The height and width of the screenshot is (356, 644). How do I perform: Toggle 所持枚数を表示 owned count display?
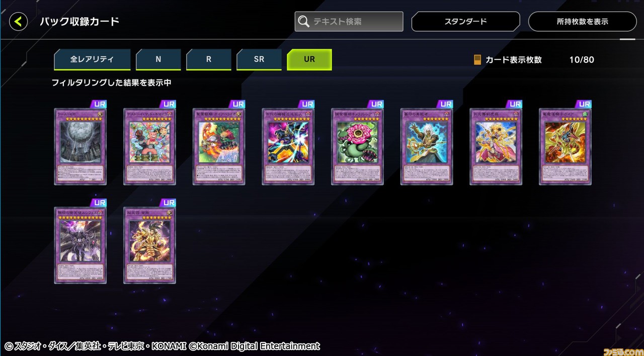coord(582,22)
